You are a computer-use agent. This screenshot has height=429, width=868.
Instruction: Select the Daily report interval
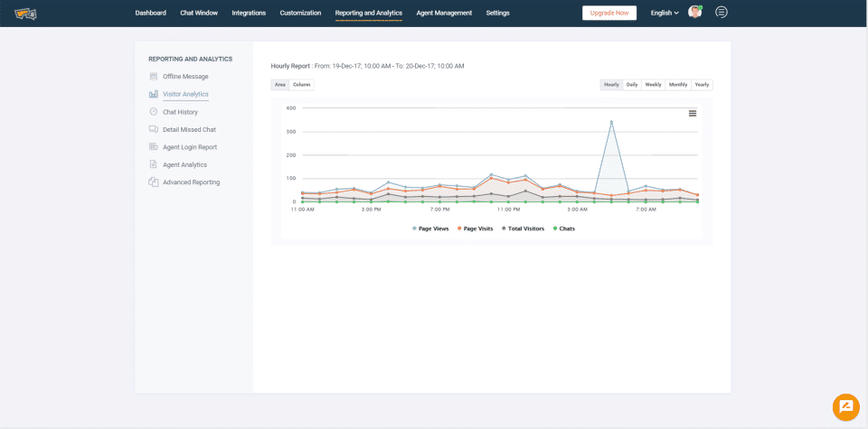tap(632, 85)
